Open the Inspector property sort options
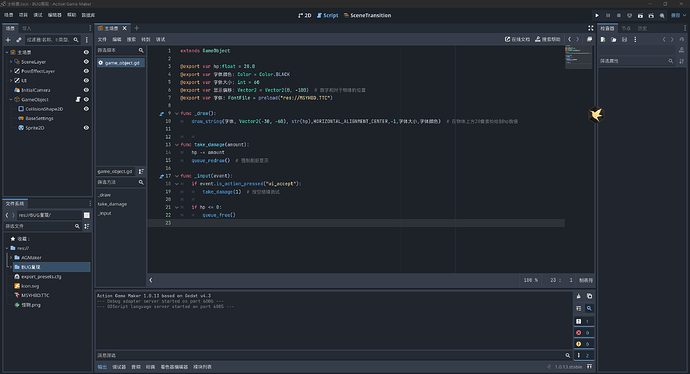Viewport: 690px width, 374px height. coord(682,61)
